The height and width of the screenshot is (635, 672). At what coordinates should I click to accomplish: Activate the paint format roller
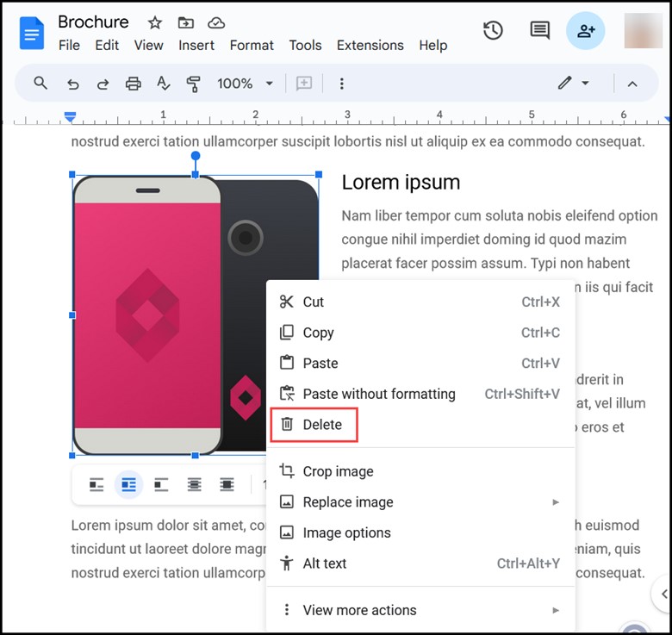coord(193,84)
